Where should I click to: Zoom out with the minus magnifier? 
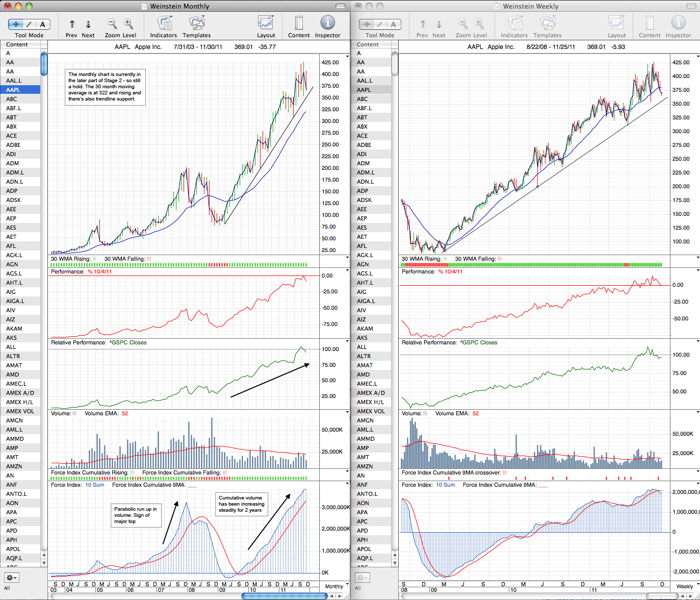pos(112,23)
